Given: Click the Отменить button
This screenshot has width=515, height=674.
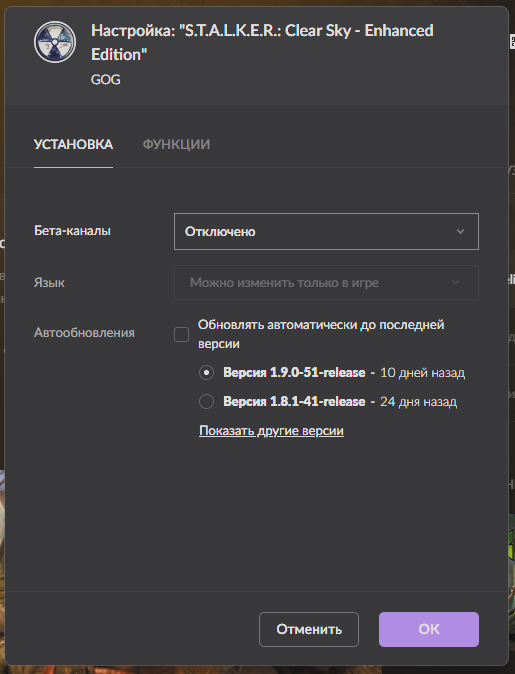Looking at the screenshot, I should [x=309, y=629].
